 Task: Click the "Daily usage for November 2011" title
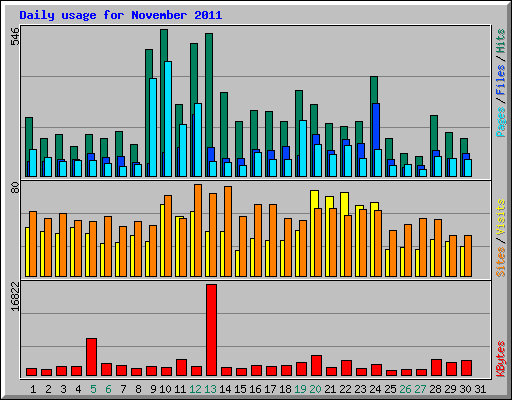point(121,15)
